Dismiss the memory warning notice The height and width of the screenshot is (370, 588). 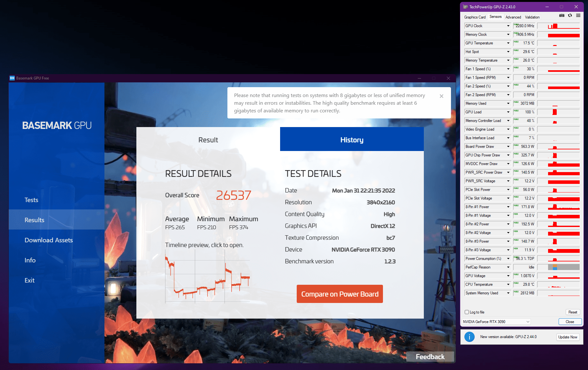[x=441, y=96]
